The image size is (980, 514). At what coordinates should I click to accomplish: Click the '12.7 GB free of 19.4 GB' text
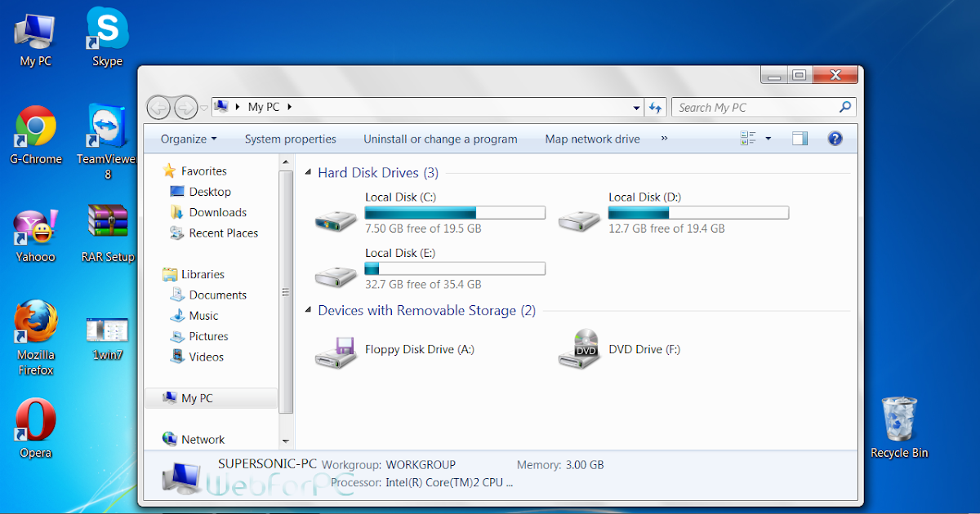point(666,228)
